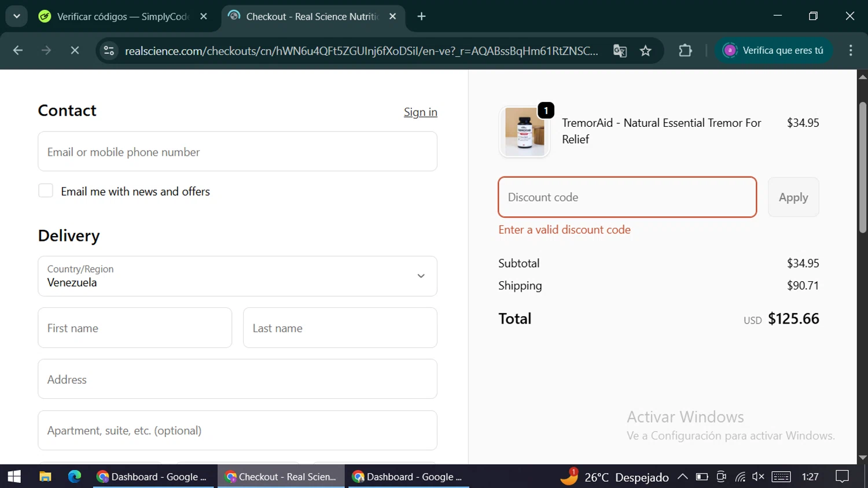Screen dimensions: 868x488
Task: Open the Chrome three-dot menu
Action: tap(851, 50)
